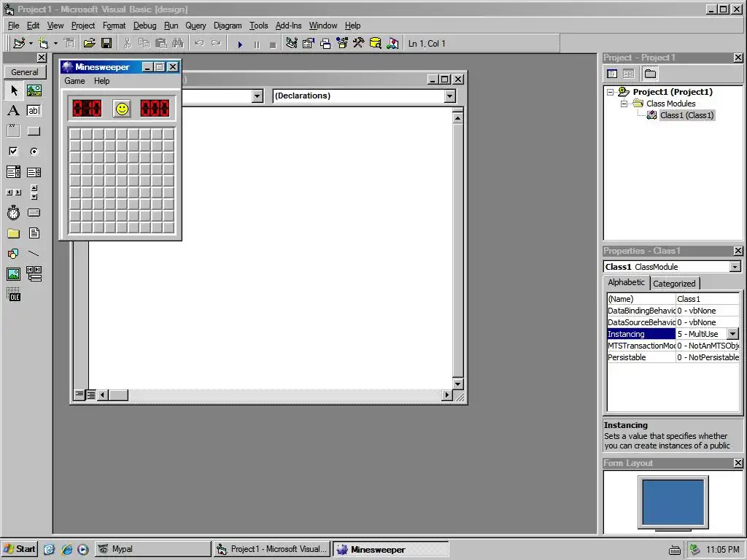Select the Data control in the toolbox
The image size is (747, 560).
[x=34, y=274]
